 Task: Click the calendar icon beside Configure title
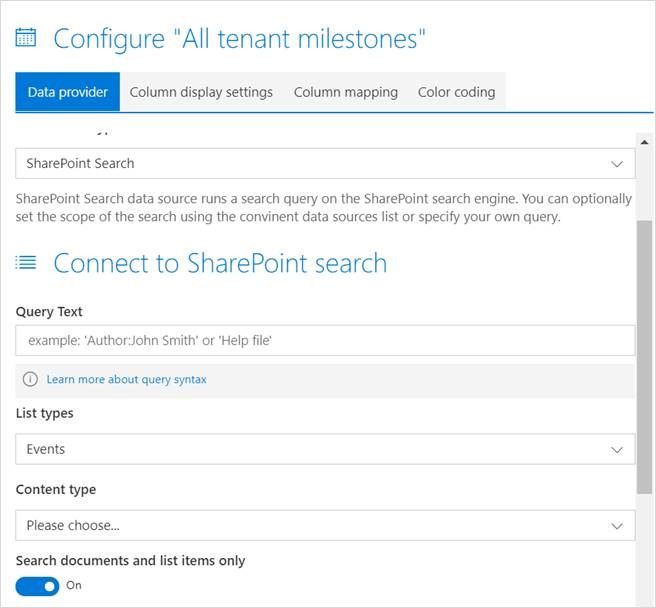click(26, 37)
